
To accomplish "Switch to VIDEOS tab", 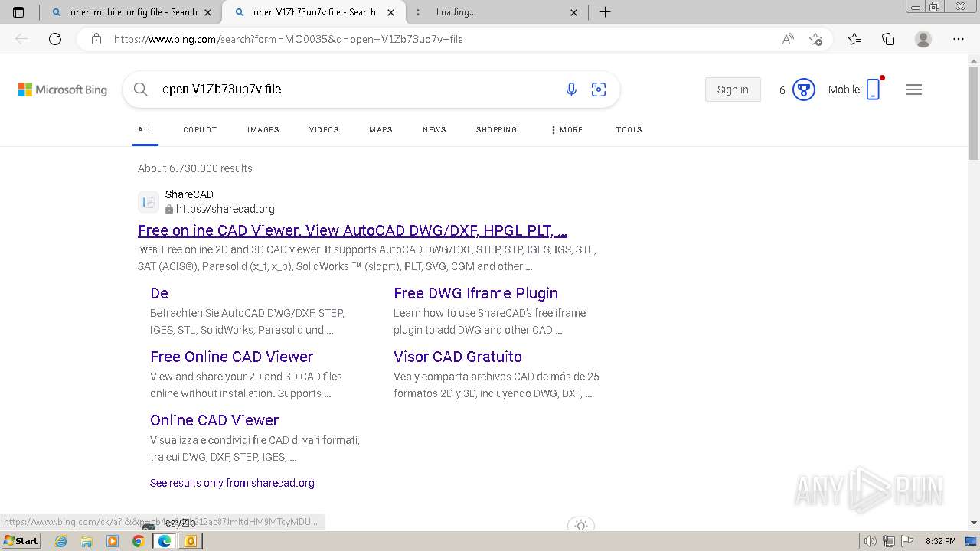I will 324,130.
